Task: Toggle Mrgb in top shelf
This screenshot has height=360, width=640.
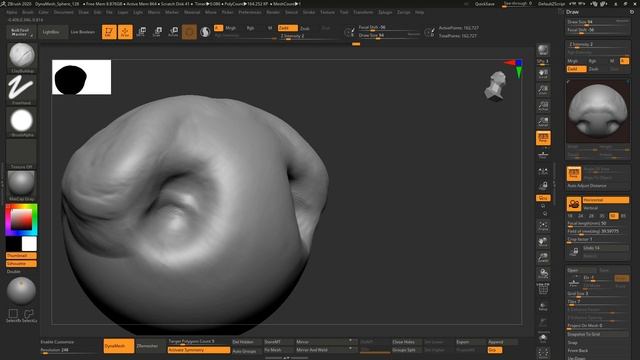Action: 231,28
